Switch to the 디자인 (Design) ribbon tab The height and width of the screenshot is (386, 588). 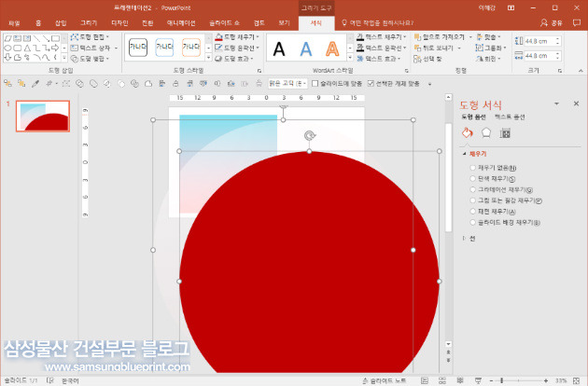119,23
